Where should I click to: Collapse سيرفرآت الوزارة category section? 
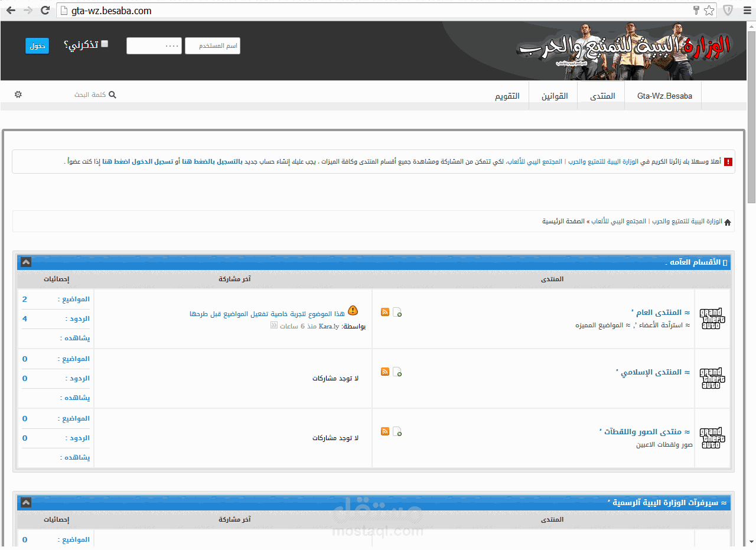[x=26, y=502]
